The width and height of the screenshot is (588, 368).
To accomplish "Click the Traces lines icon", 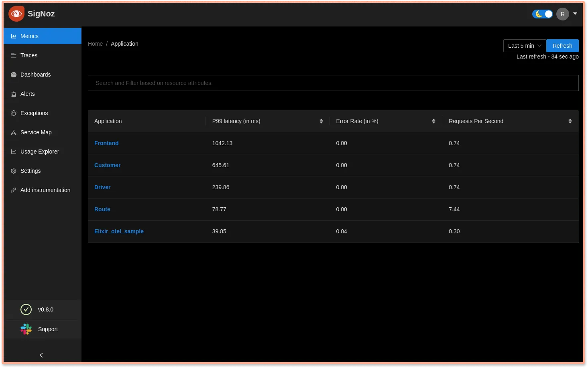I will [x=14, y=55].
